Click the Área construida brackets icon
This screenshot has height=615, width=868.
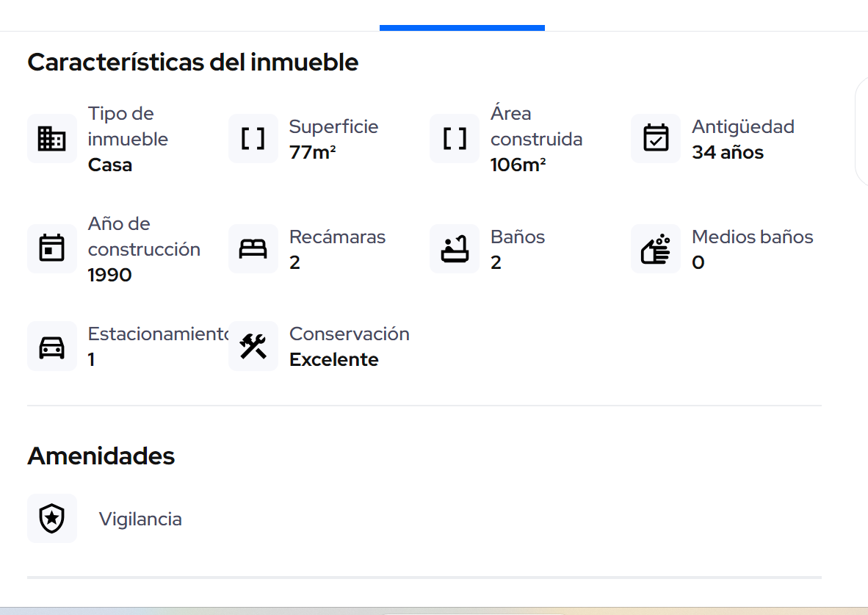pyautogui.click(x=454, y=139)
